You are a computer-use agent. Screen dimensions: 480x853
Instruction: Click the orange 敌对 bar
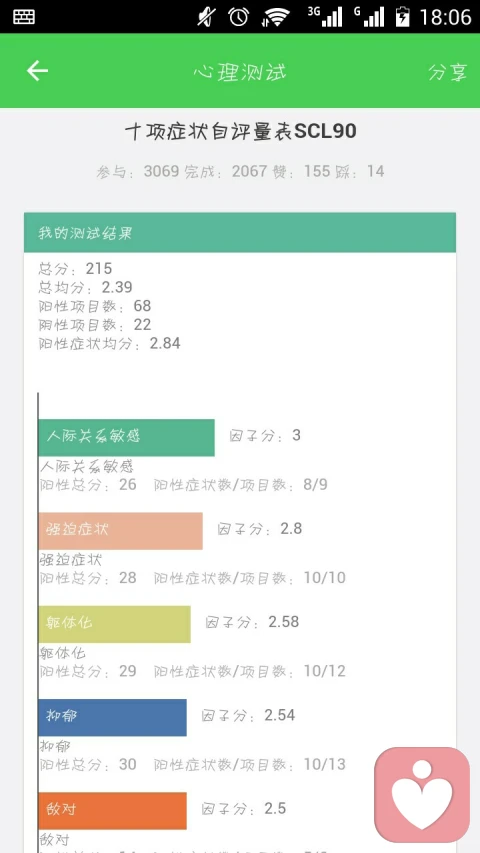pos(113,811)
